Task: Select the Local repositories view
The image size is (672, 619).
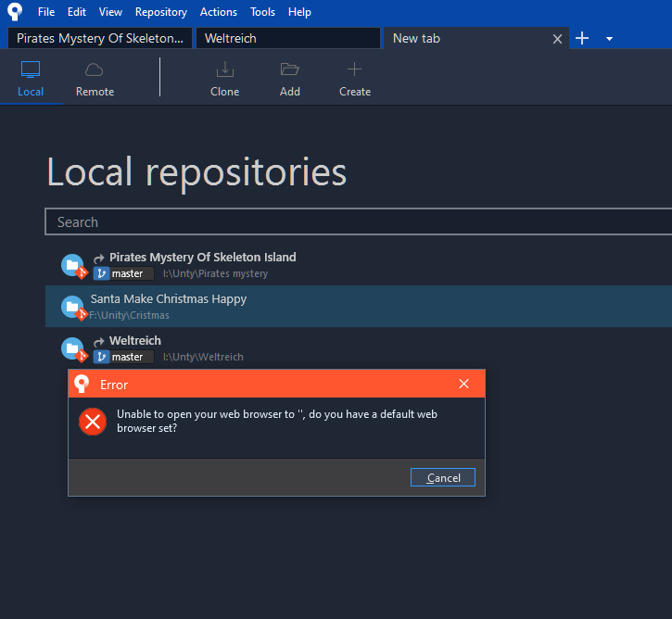Action: pos(31,80)
